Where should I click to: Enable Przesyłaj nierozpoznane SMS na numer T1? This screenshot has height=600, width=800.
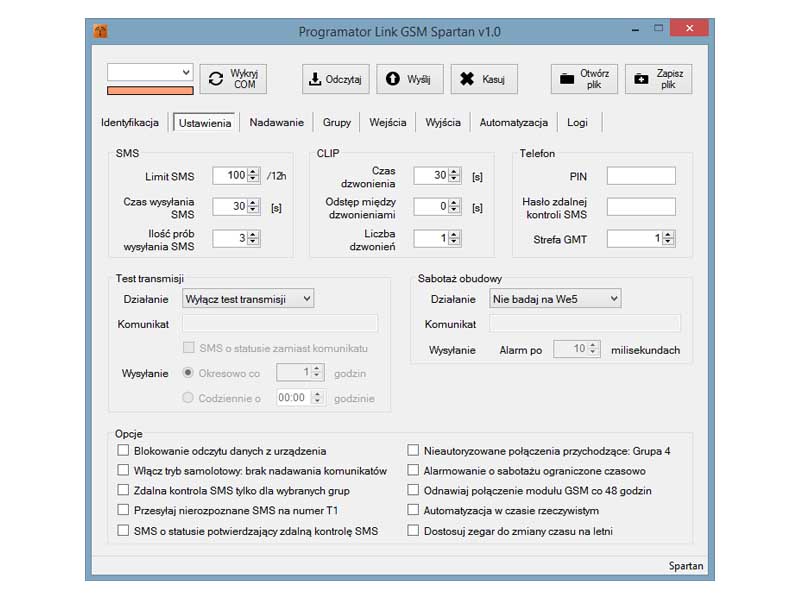tap(123, 510)
